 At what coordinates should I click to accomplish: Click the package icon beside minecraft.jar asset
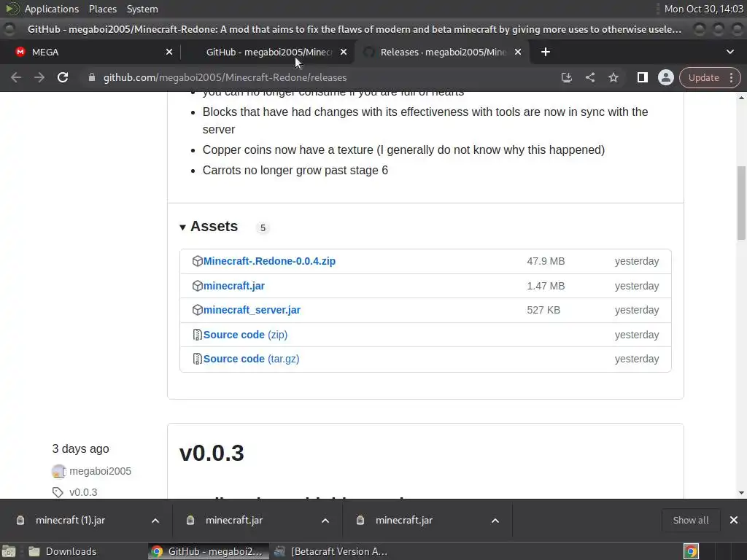[x=197, y=286]
